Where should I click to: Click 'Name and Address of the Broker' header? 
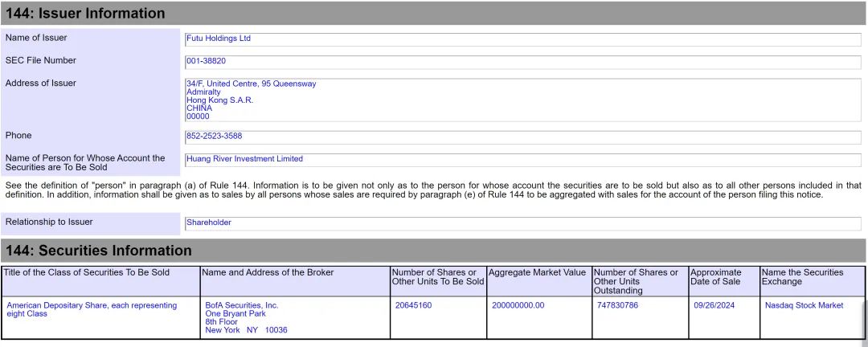[x=295, y=281]
